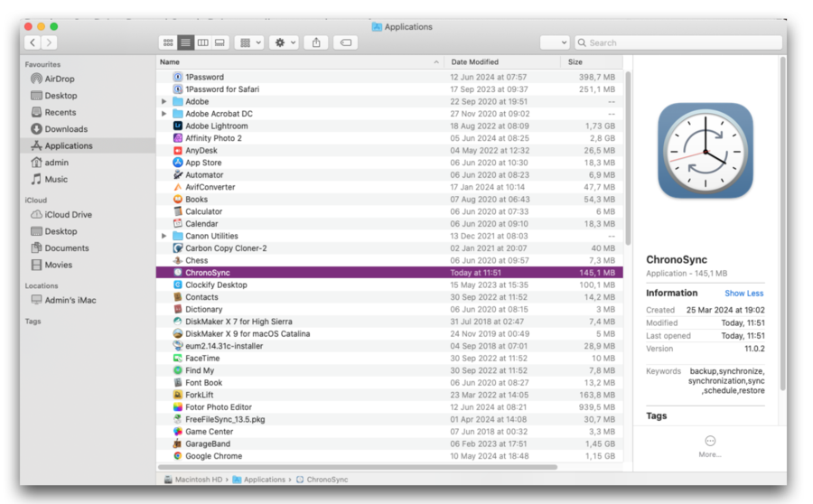Select the Chess app row
This screenshot has width=813, height=504.
389,260
